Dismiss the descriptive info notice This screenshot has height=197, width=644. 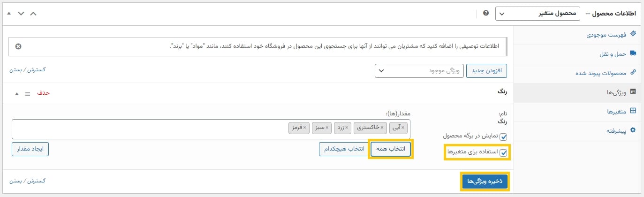[18, 46]
